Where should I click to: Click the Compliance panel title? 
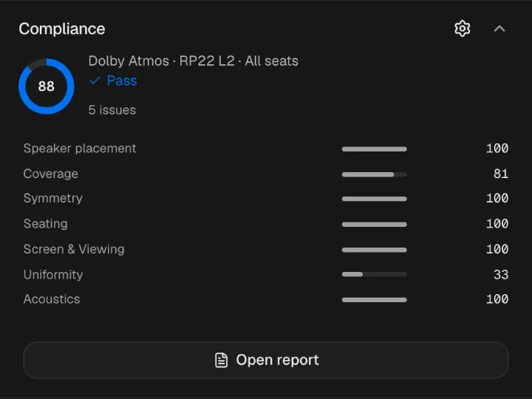[62, 29]
